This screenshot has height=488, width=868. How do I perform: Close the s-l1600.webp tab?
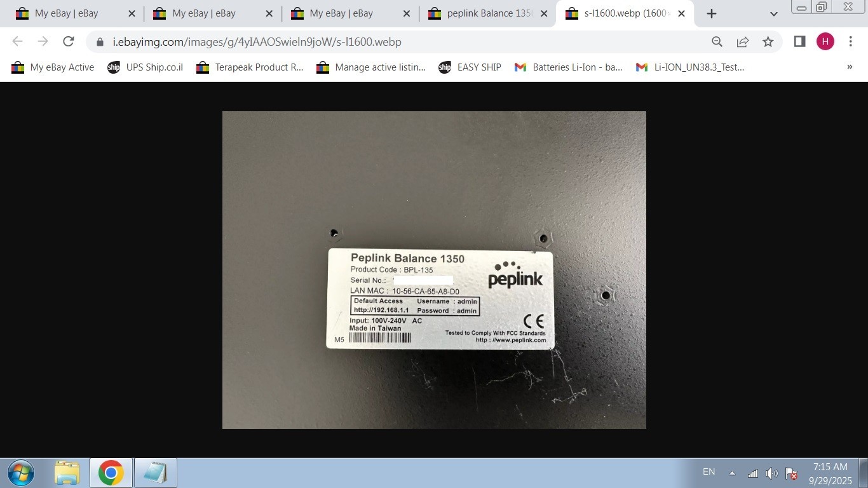(681, 13)
